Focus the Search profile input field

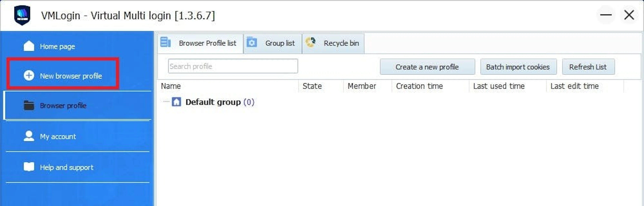[x=233, y=66]
